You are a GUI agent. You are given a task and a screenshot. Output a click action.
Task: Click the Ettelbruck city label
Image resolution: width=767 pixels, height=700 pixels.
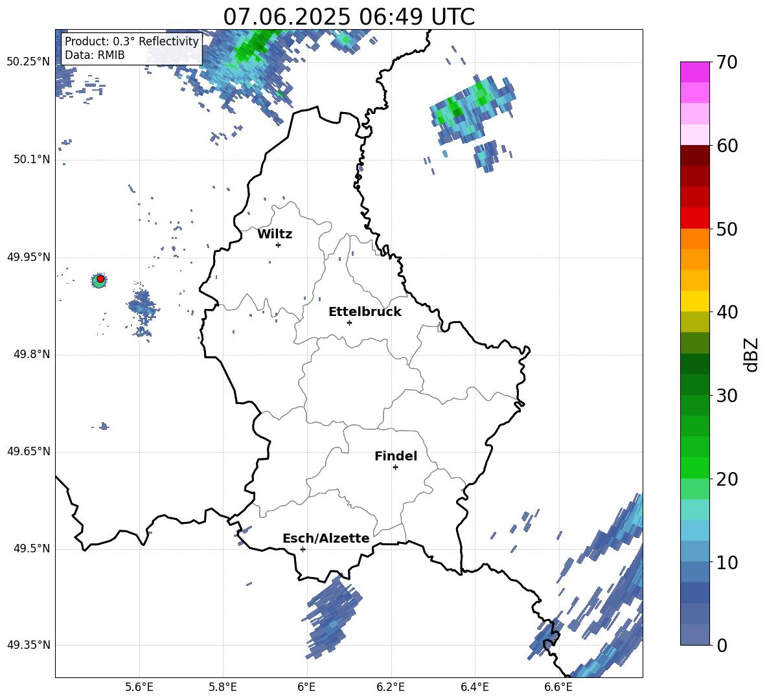coord(365,312)
